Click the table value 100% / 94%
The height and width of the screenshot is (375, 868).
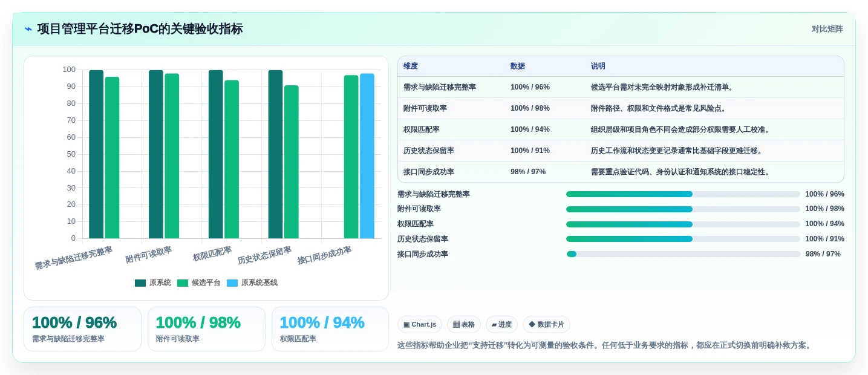coord(530,129)
